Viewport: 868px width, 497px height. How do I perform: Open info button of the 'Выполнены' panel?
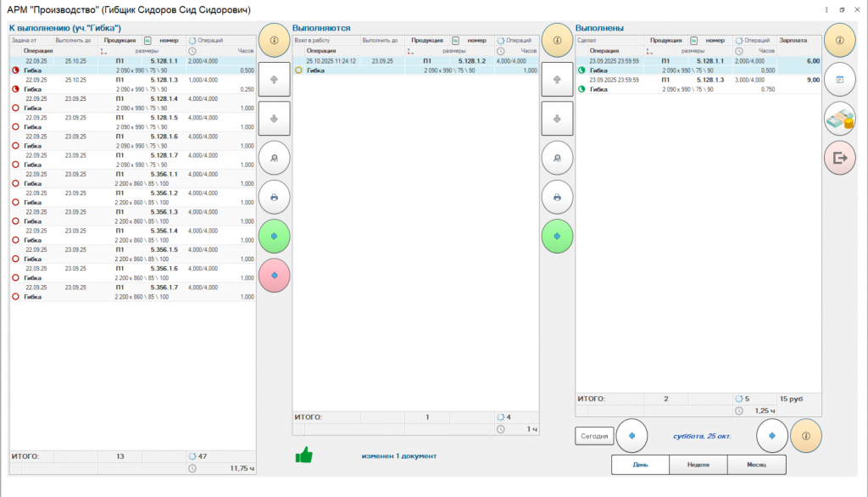840,41
